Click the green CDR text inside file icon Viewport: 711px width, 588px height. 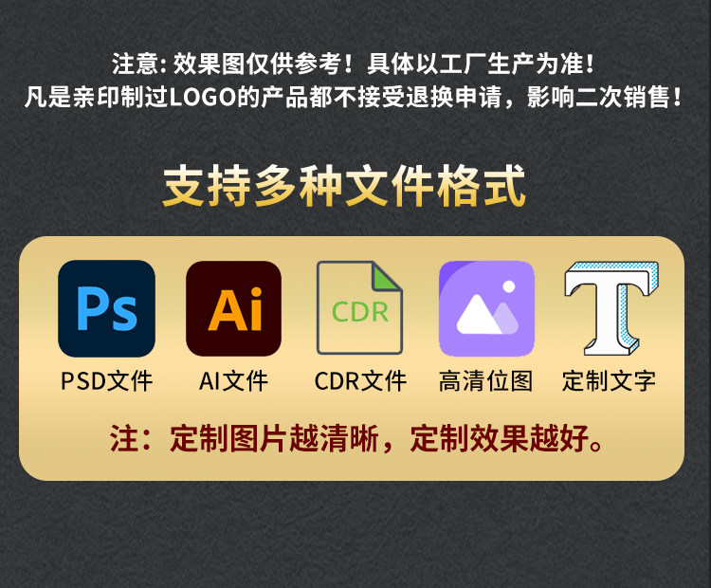(x=360, y=312)
